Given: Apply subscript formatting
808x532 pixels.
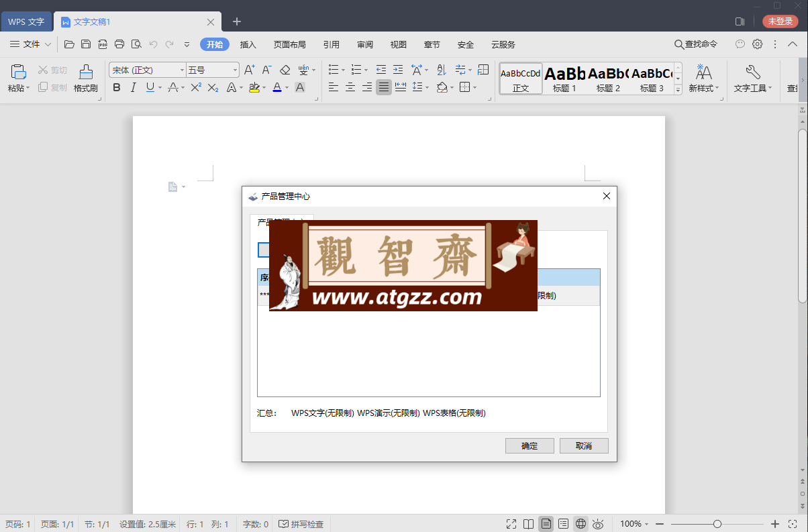Looking at the screenshot, I should pos(213,87).
